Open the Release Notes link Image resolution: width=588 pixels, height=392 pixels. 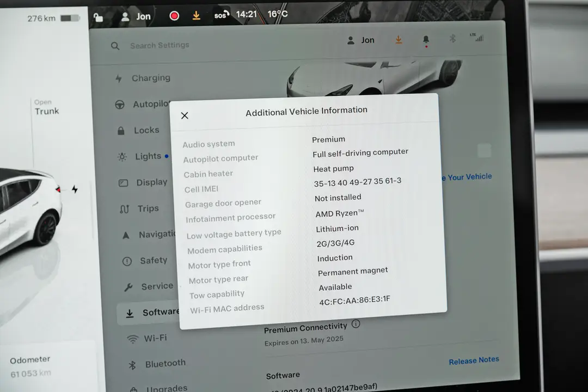(474, 360)
